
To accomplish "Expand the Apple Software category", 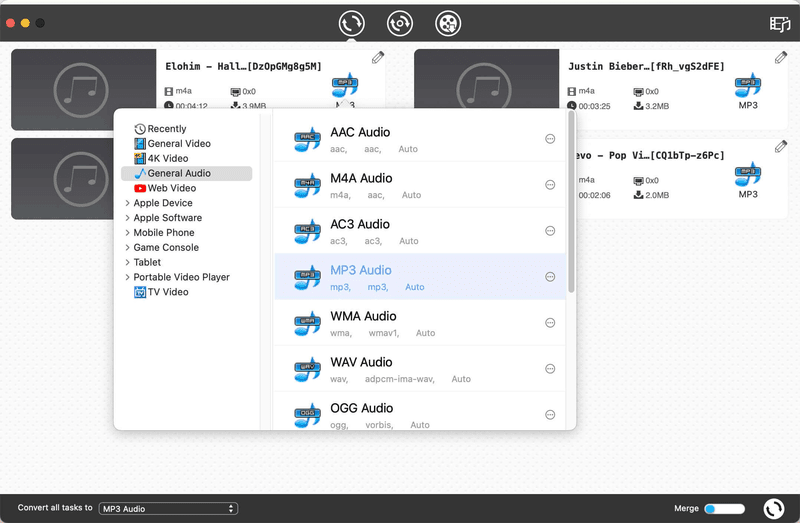I will 127,218.
